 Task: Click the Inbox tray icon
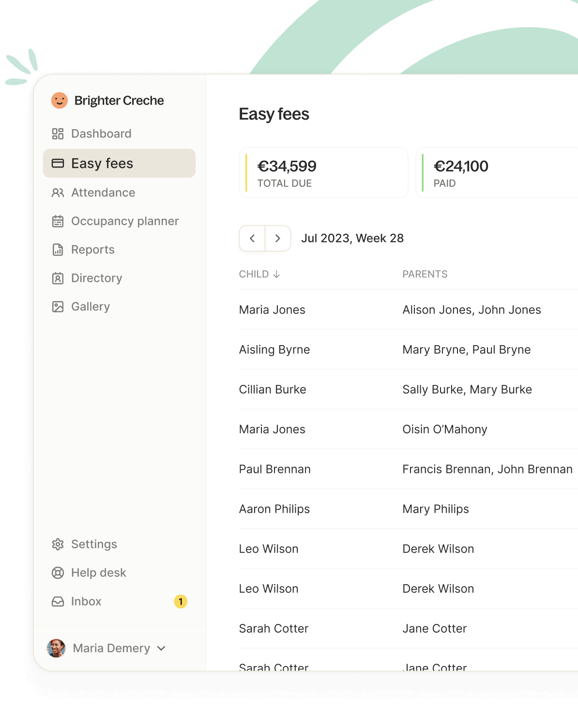(x=58, y=601)
